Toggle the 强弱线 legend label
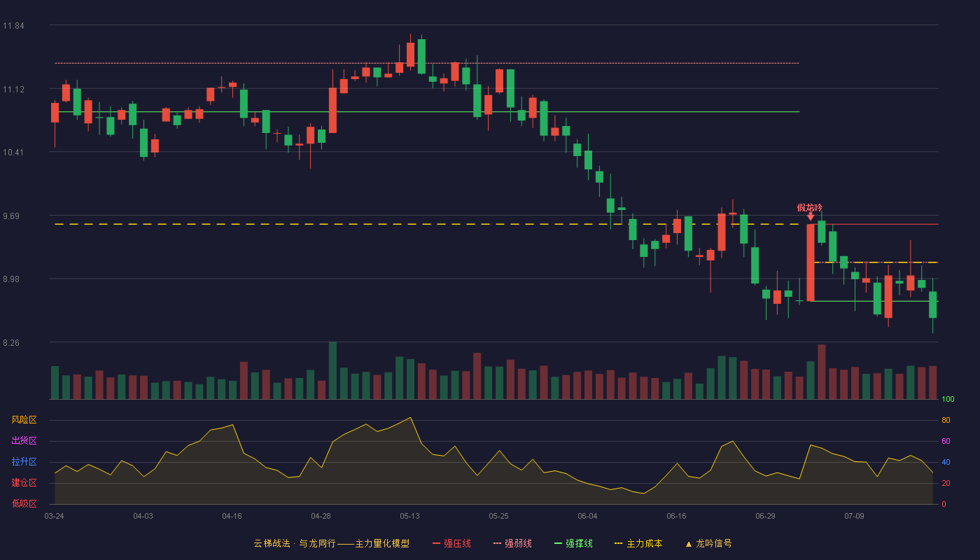This screenshot has width=980, height=560. click(x=518, y=543)
